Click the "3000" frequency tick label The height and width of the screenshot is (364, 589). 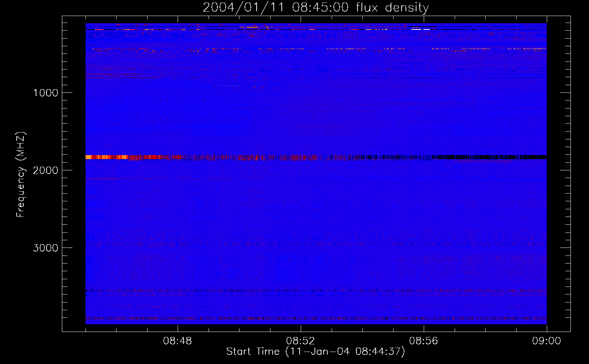(x=46, y=248)
